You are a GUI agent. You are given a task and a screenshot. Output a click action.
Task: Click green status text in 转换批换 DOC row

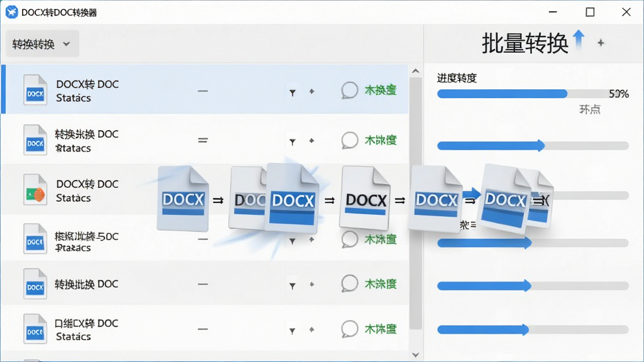click(x=380, y=283)
